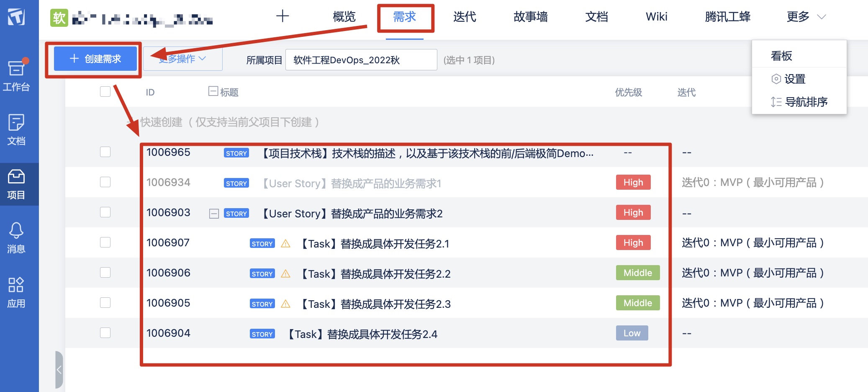Open 【User Story】替换成产品的业务需求1
This screenshot has width=868, height=392.
click(x=351, y=183)
